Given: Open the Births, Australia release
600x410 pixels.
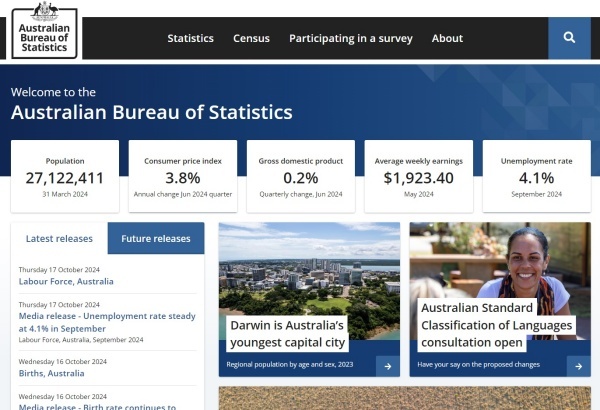Looking at the screenshot, I should [52, 373].
